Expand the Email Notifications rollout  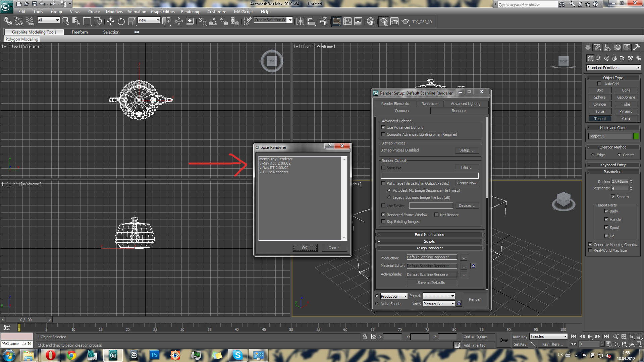coord(429,235)
